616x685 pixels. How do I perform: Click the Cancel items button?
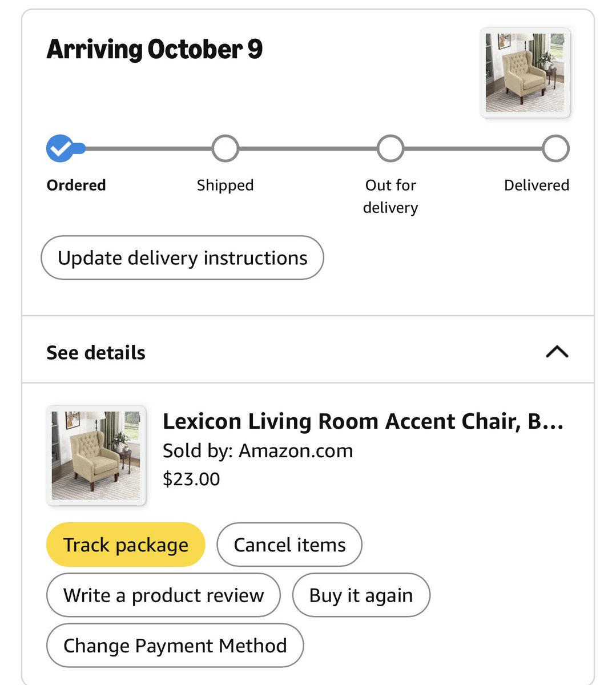(x=289, y=545)
